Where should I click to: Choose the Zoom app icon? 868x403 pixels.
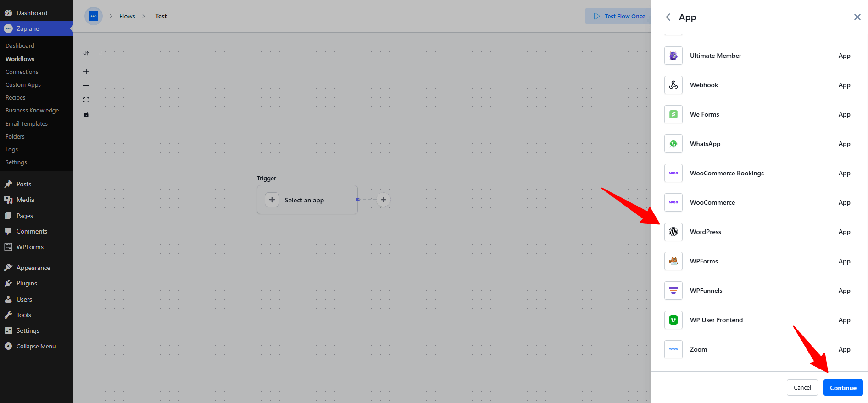tap(673, 349)
